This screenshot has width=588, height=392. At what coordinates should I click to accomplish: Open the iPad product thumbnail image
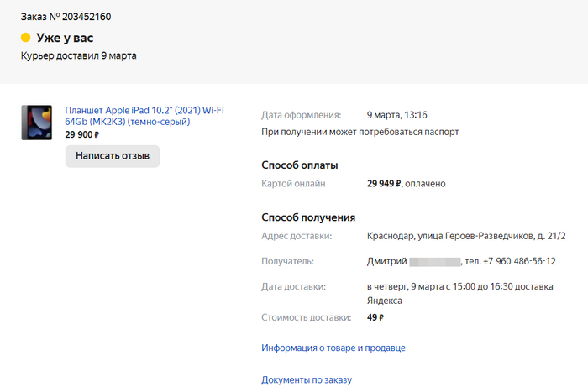click(x=36, y=123)
